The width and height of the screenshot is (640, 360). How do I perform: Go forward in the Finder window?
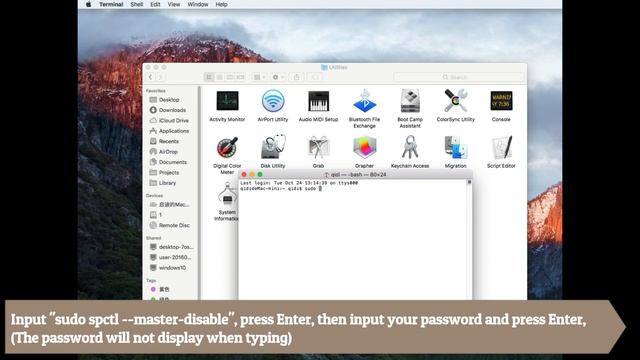pos(160,77)
